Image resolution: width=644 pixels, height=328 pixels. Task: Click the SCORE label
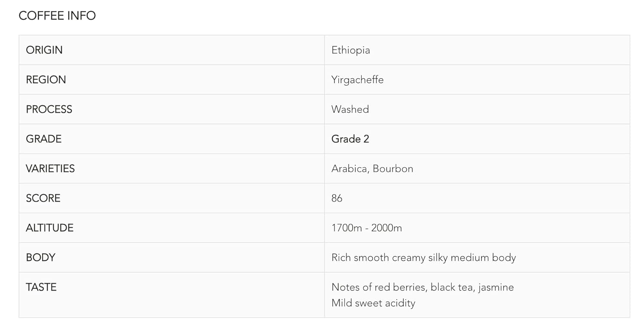tap(43, 198)
